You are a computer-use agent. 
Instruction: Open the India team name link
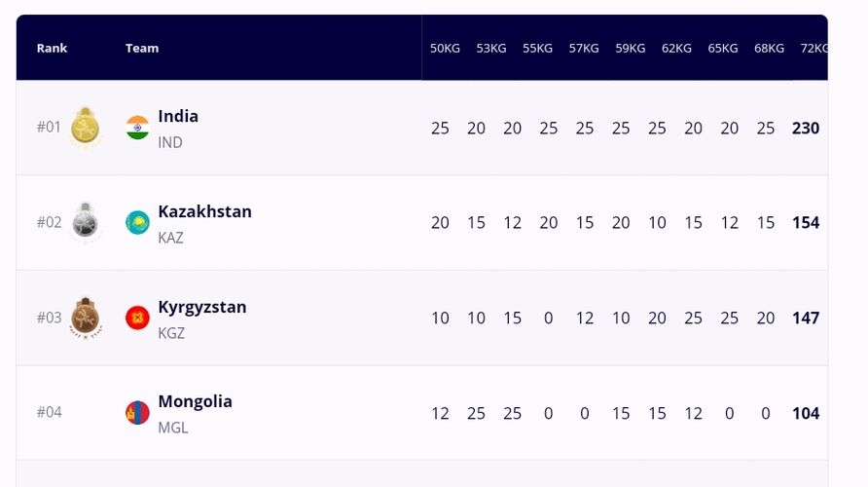pyautogui.click(x=178, y=116)
